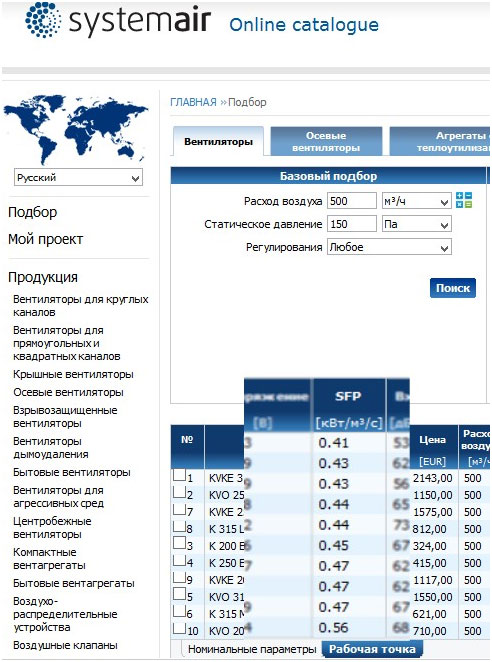Click the price 1575,00
This screenshot has width=492, height=662.
(432, 512)
